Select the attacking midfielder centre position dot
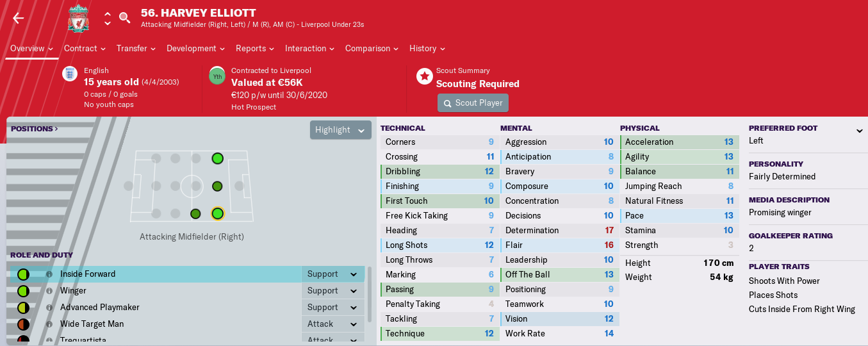The height and width of the screenshot is (346, 868). [217, 186]
